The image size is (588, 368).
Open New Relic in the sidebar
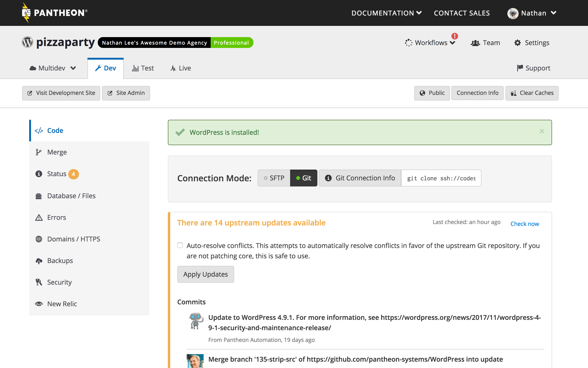(89, 304)
